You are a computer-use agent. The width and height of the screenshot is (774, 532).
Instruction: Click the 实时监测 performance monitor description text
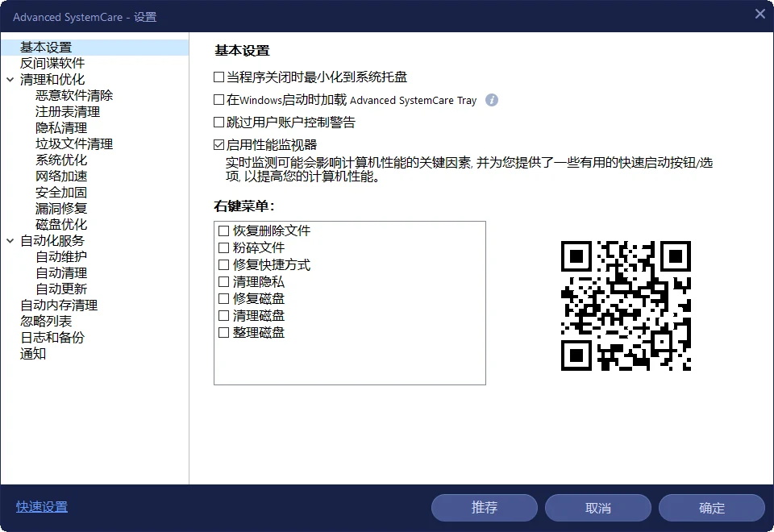pos(469,169)
